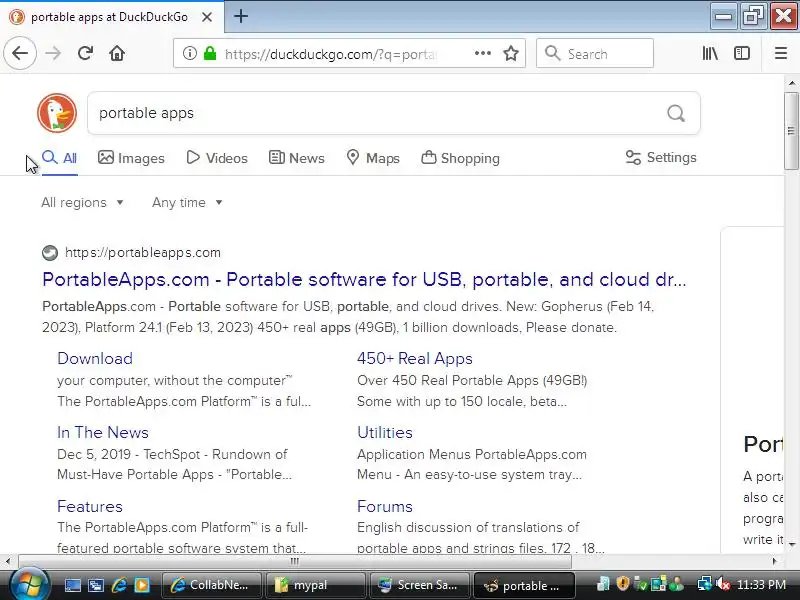The width and height of the screenshot is (800, 600).
Task: Open page actions three-dot menu
Action: pos(483,53)
